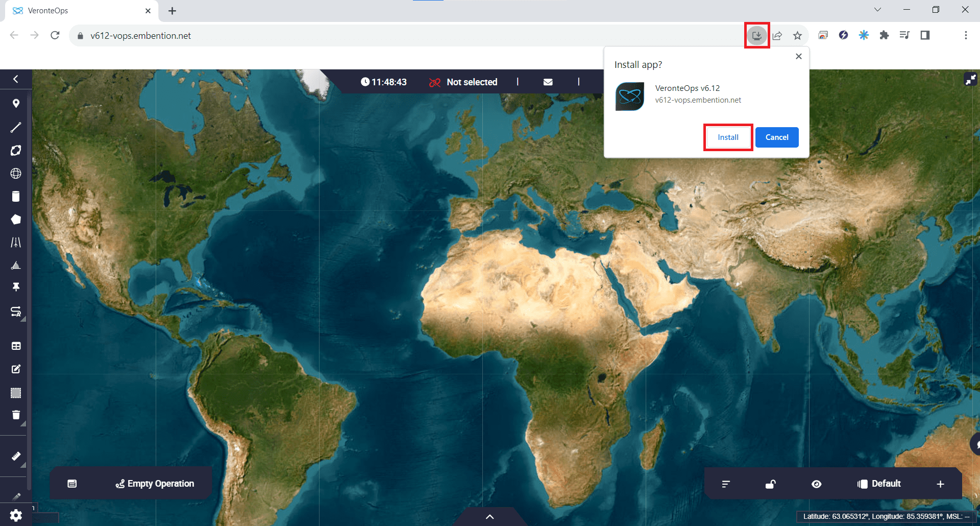
Task: Pick the pentagon polygon tool
Action: (16, 219)
